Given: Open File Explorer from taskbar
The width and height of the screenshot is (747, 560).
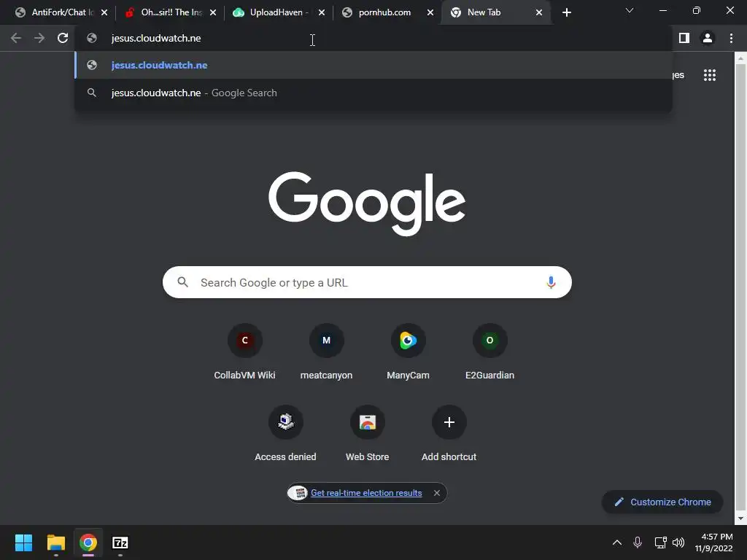Looking at the screenshot, I should tap(55, 542).
